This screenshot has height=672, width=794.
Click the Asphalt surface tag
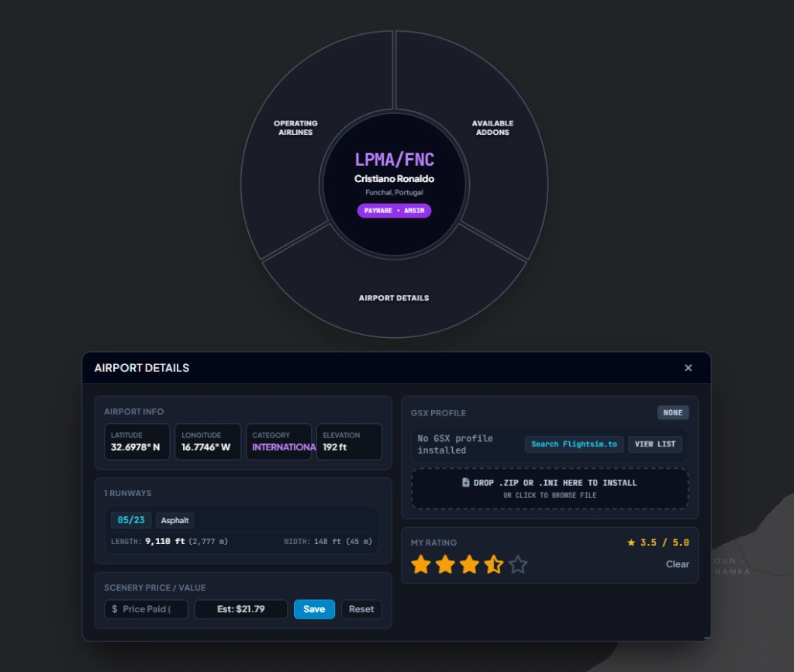pyautogui.click(x=174, y=520)
